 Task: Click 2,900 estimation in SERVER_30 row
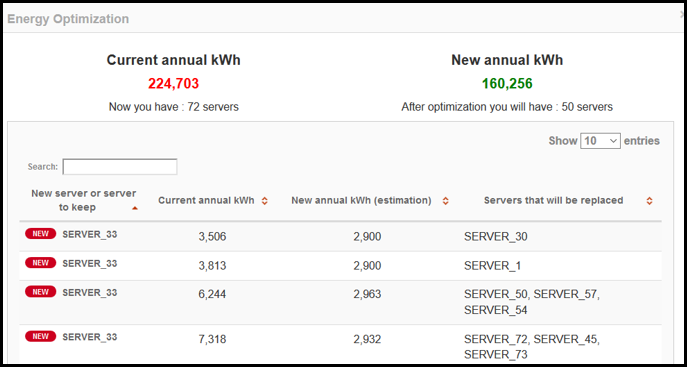[367, 237]
